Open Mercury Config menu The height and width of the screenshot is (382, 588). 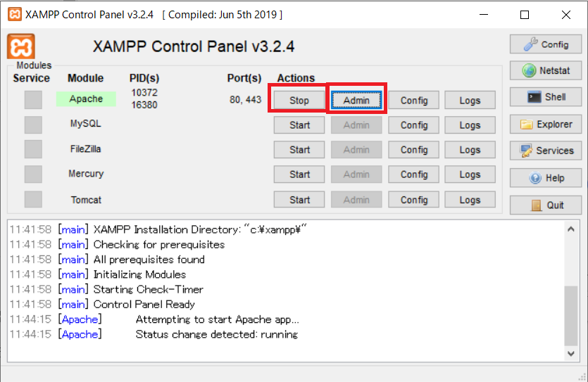tap(413, 174)
